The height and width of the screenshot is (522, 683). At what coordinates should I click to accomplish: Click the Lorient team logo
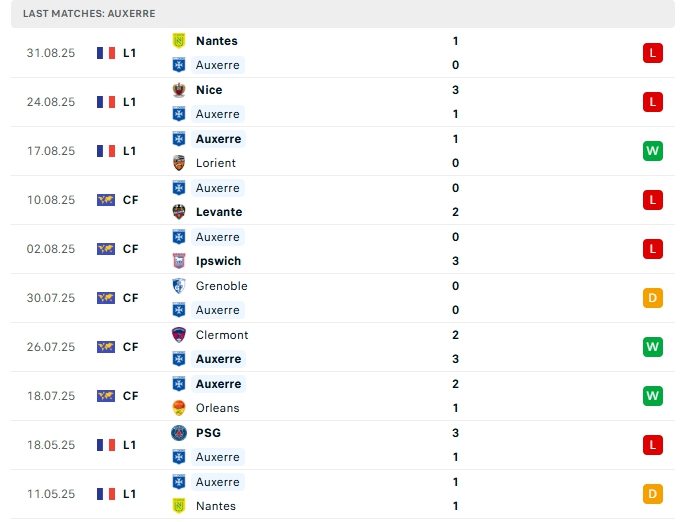pos(180,163)
